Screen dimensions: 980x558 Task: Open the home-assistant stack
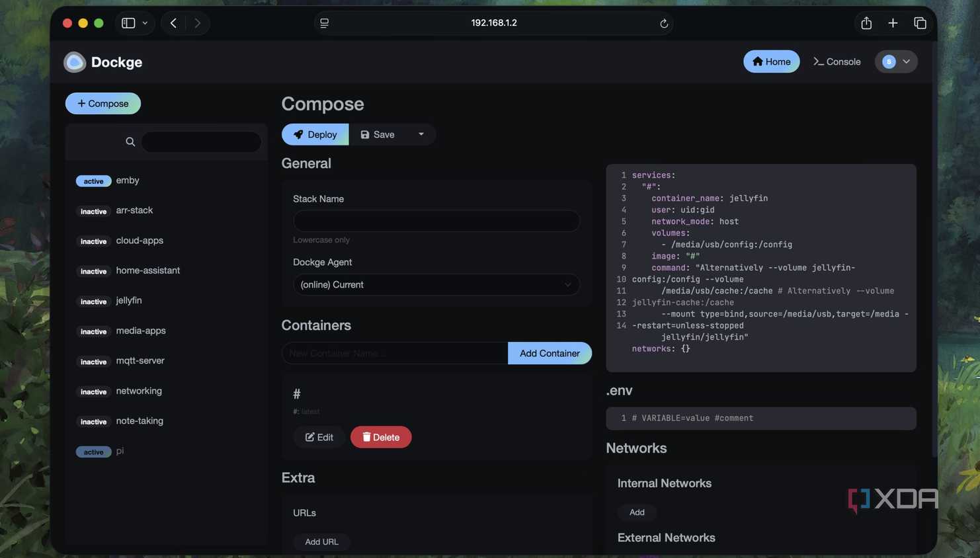click(147, 270)
